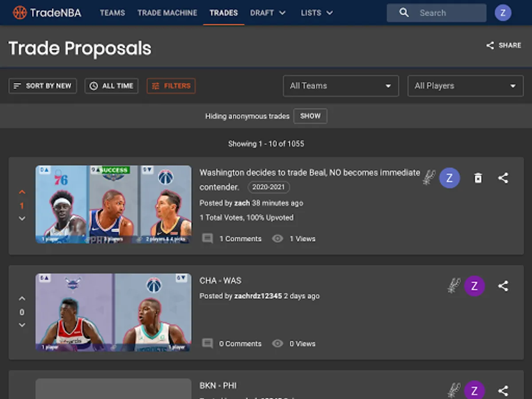This screenshot has width=532, height=399.
Task: Share the Washington Beal trade
Action: (x=503, y=178)
